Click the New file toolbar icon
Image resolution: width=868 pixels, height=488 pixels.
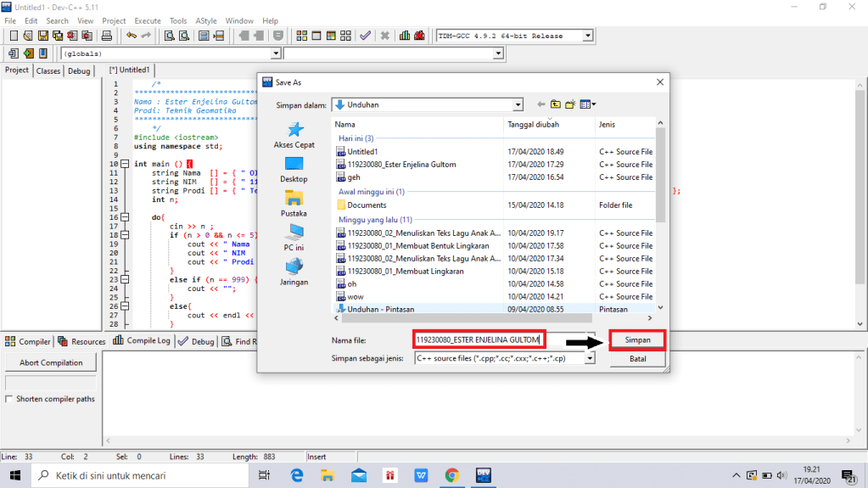14,36
